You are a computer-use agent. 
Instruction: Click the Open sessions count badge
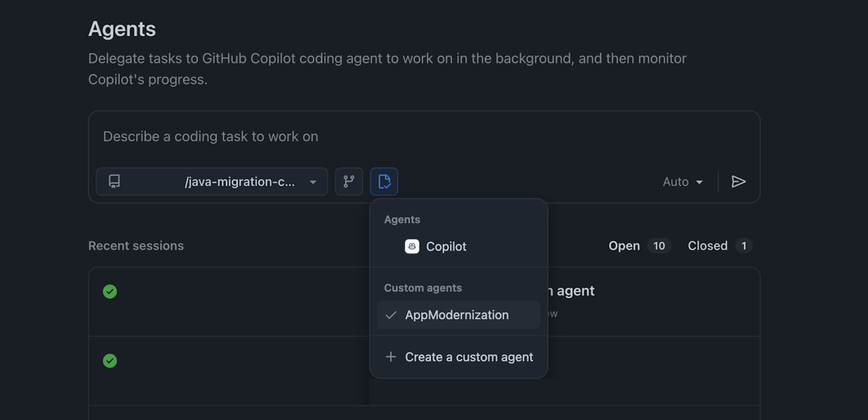click(659, 245)
